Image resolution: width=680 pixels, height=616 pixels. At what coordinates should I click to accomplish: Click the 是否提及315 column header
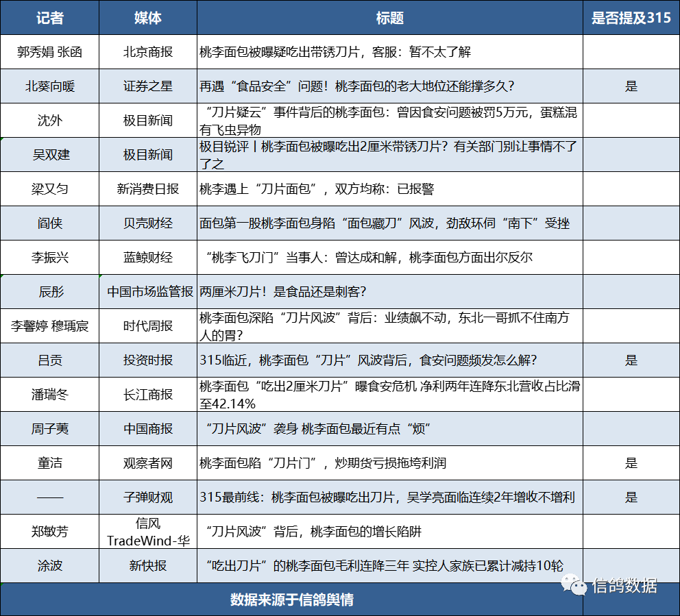pos(631,18)
